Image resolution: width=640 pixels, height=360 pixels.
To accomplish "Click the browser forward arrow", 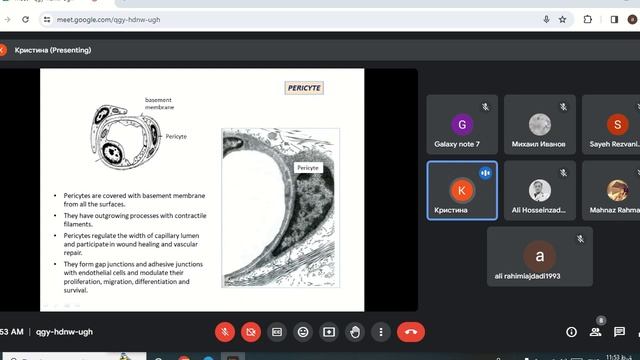I will pos(7,19).
